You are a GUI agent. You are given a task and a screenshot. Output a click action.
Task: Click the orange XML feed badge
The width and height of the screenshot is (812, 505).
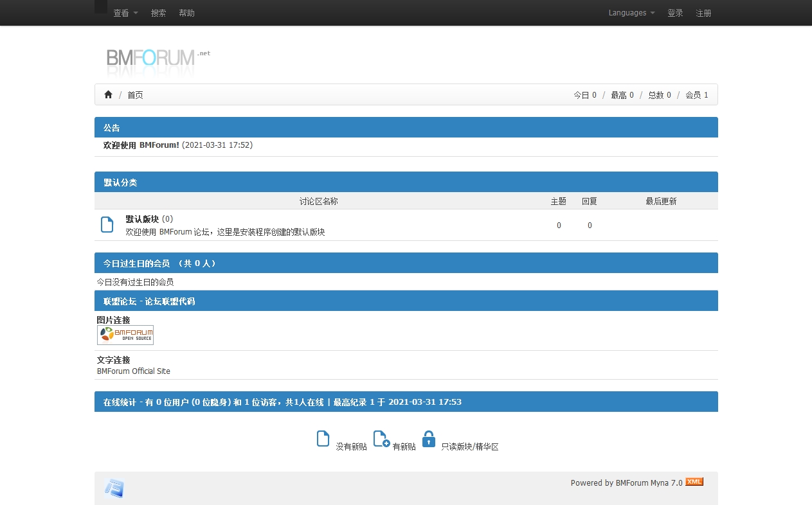[694, 482]
